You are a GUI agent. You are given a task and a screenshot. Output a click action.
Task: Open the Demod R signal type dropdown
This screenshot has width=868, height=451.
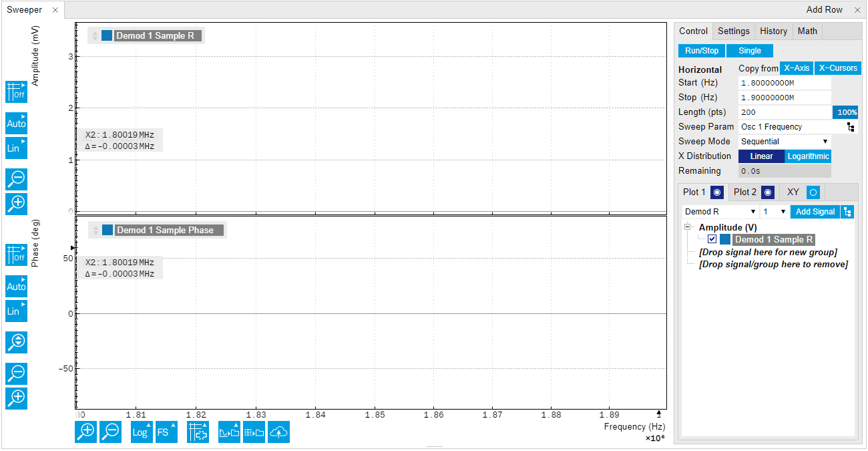[x=720, y=210]
